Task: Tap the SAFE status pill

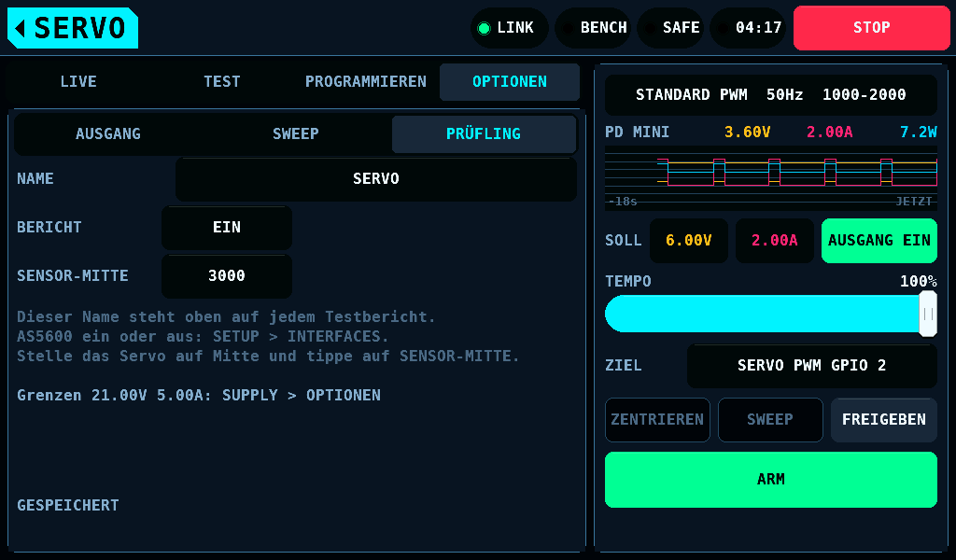Action: (x=670, y=28)
